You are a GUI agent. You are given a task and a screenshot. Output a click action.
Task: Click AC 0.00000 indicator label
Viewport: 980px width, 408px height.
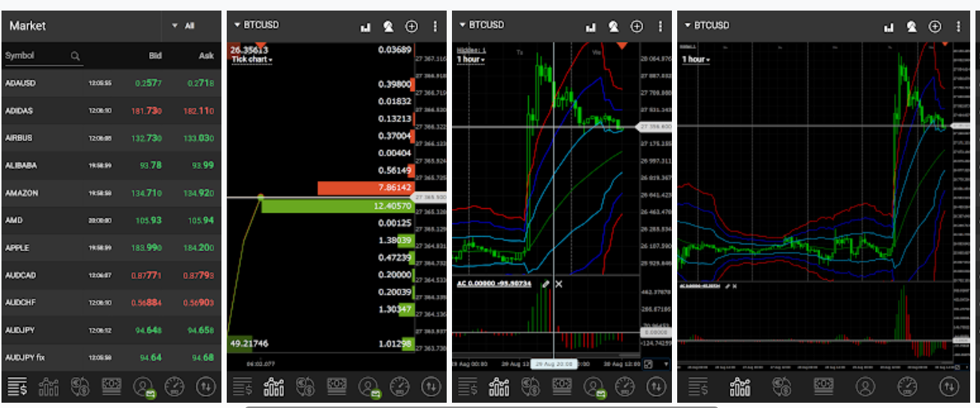(x=494, y=284)
